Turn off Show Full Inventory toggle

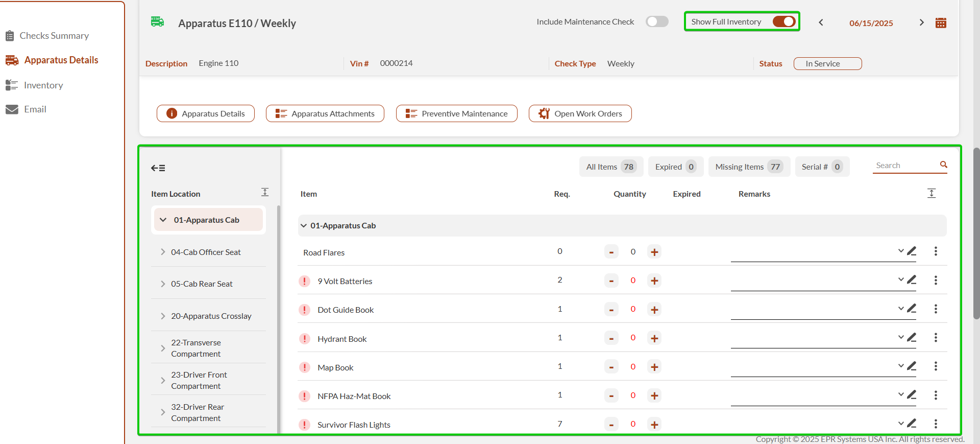pos(783,21)
